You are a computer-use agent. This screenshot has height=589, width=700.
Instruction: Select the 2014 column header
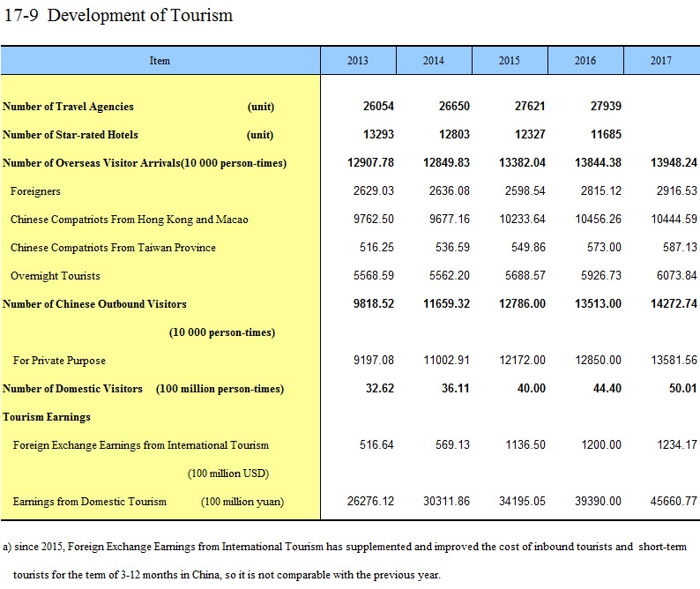pyautogui.click(x=434, y=60)
